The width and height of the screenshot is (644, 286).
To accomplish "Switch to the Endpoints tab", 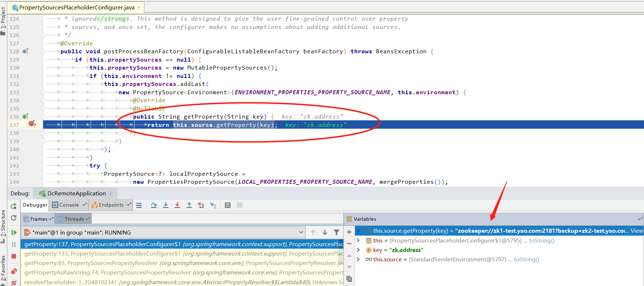I will point(111,205).
